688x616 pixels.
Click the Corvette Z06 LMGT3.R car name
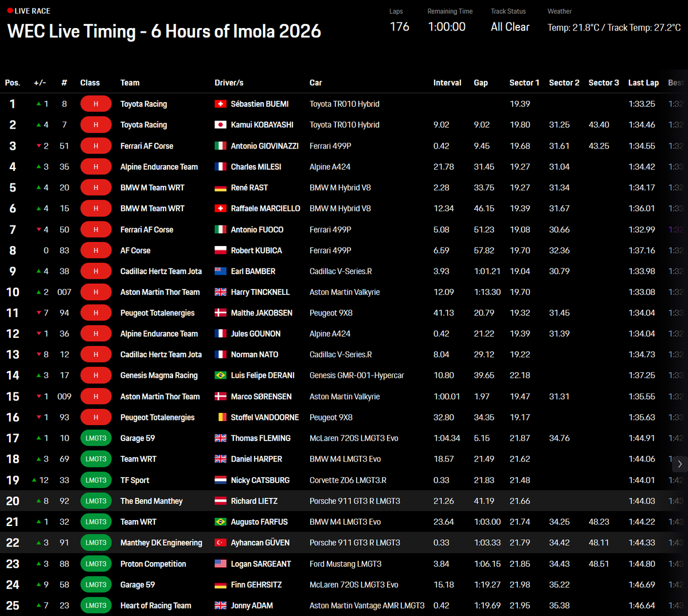pos(347,480)
